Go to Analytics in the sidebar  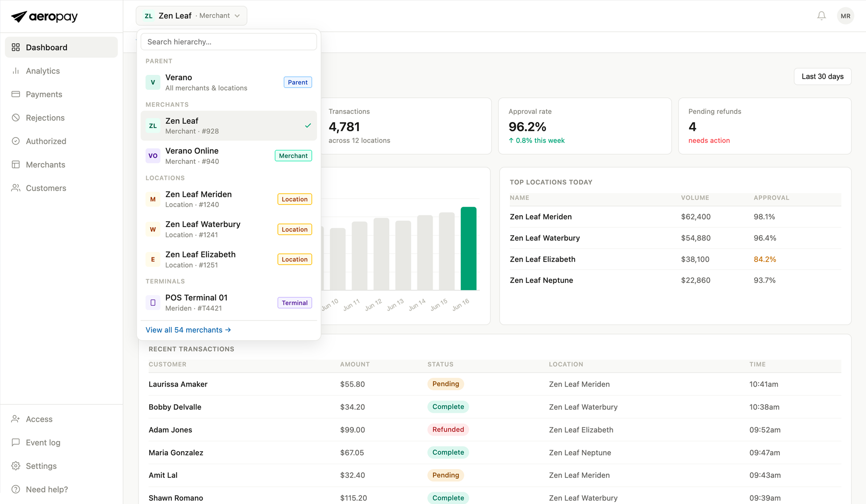click(x=61, y=71)
